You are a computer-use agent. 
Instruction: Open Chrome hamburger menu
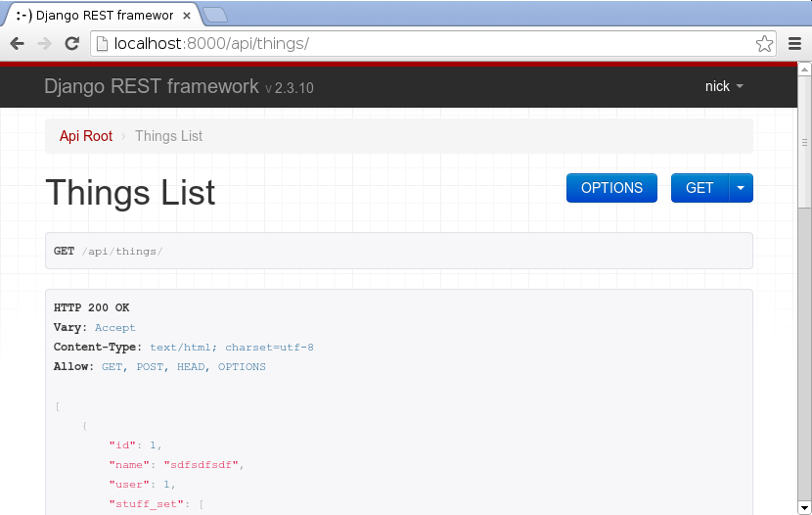click(795, 43)
